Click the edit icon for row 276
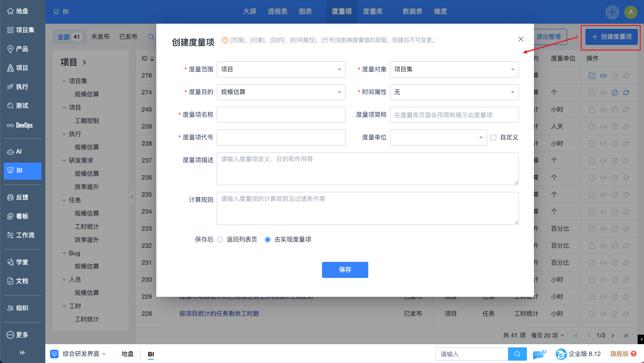This screenshot has height=363, width=644. tap(592, 76)
